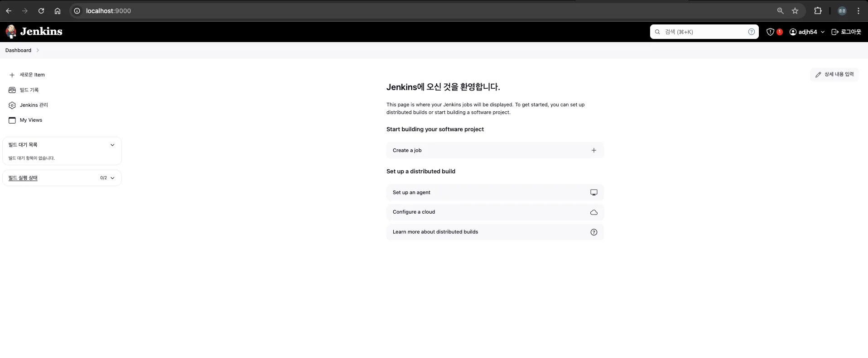
Task: Open the browser extensions puzzle icon
Action: click(x=818, y=11)
